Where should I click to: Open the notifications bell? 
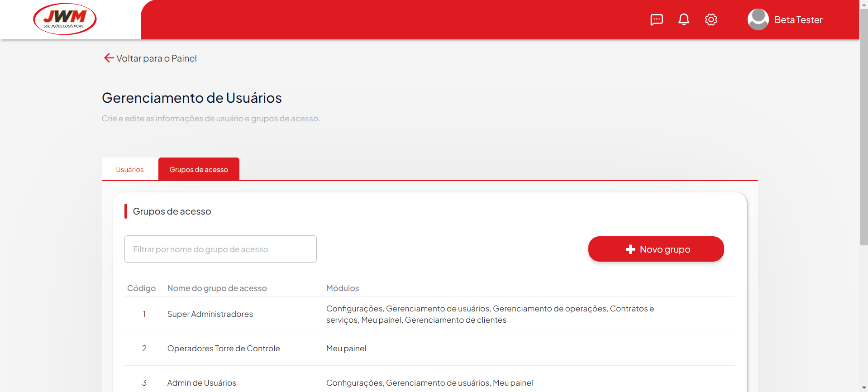coord(683,19)
